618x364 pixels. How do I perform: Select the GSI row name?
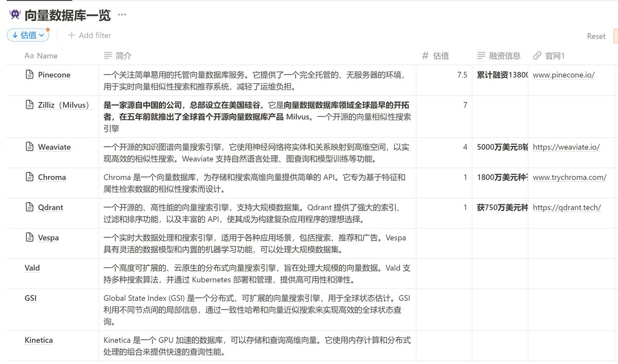click(x=30, y=298)
